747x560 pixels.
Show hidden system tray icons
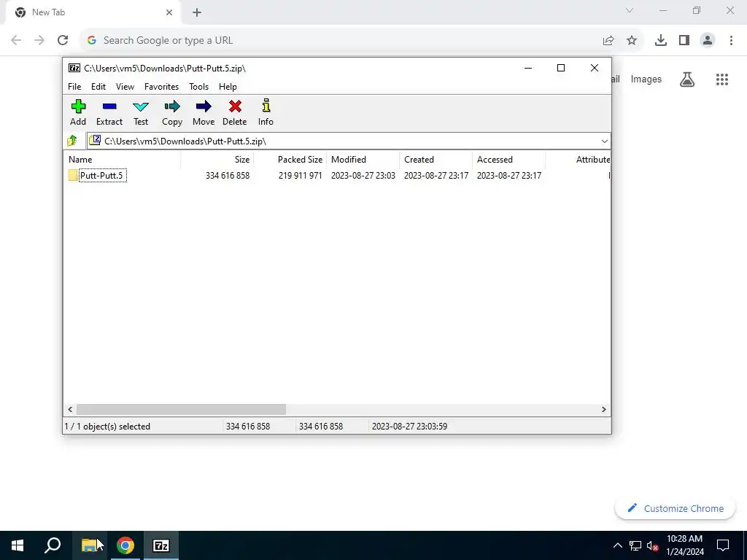pos(617,545)
